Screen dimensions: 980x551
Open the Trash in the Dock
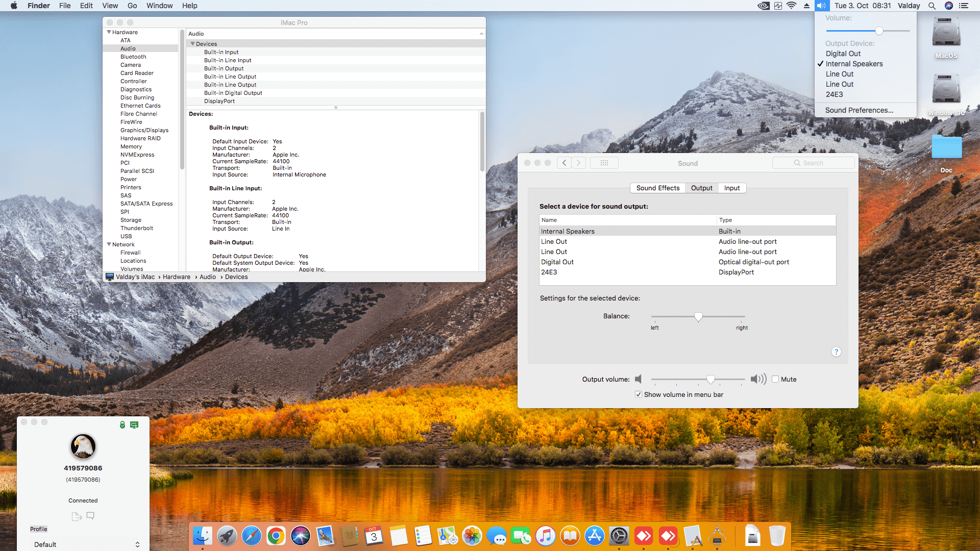777,536
